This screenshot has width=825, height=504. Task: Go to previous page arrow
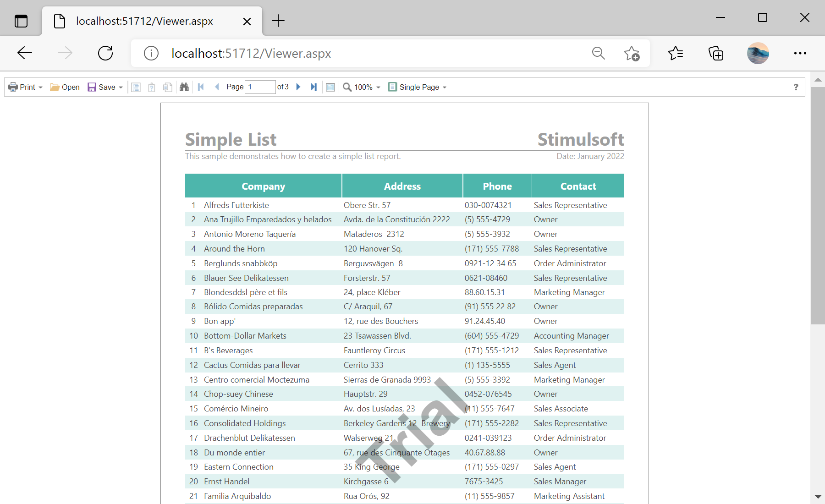(x=217, y=87)
